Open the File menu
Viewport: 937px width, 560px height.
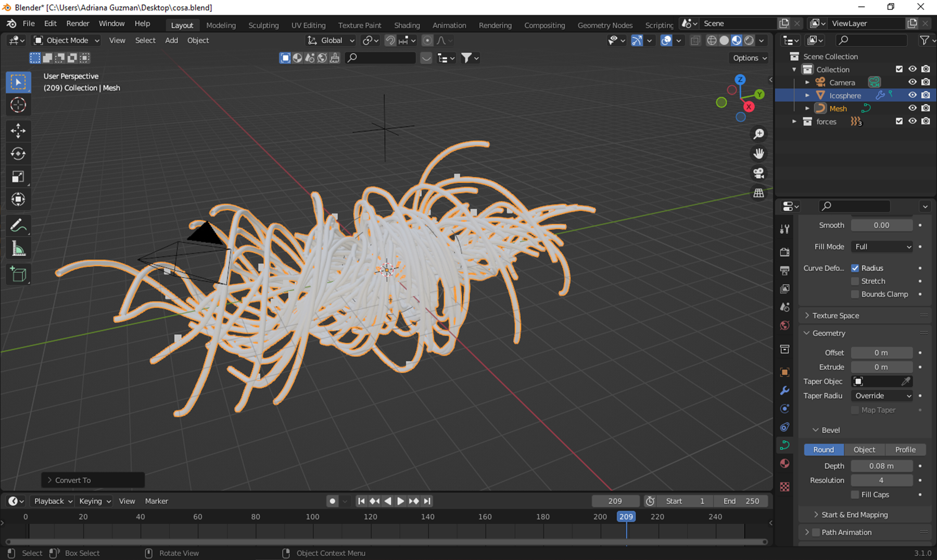pos(29,23)
